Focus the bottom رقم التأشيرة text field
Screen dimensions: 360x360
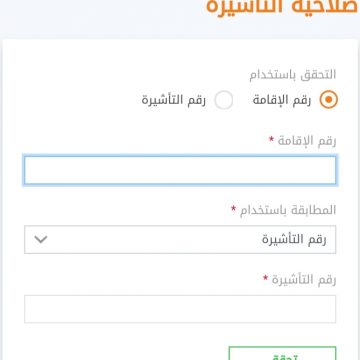tap(180, 309)
